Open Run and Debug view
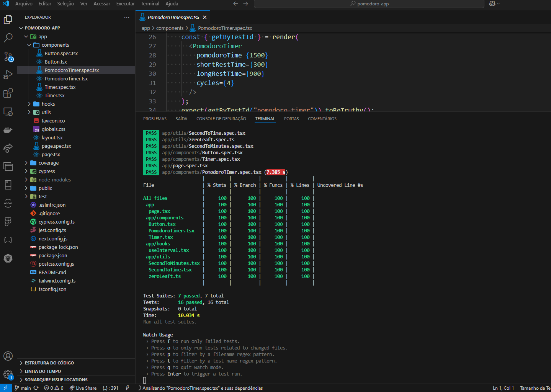 (8, 75)
